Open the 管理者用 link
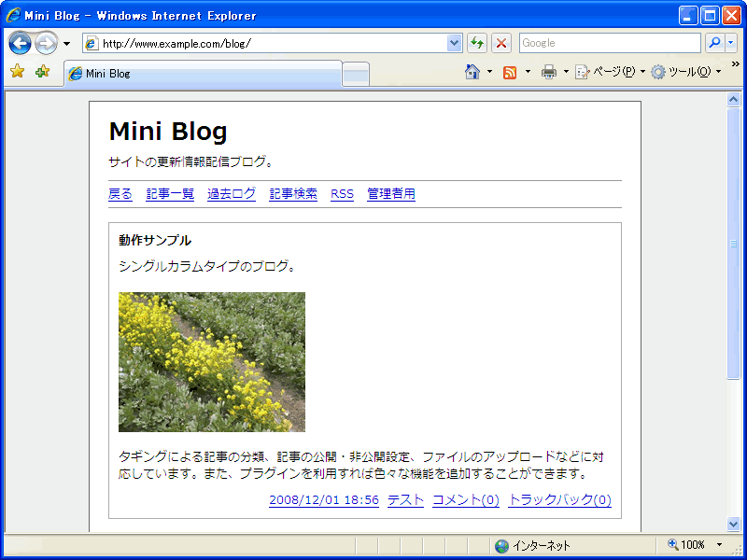 [x=390, y=194]
